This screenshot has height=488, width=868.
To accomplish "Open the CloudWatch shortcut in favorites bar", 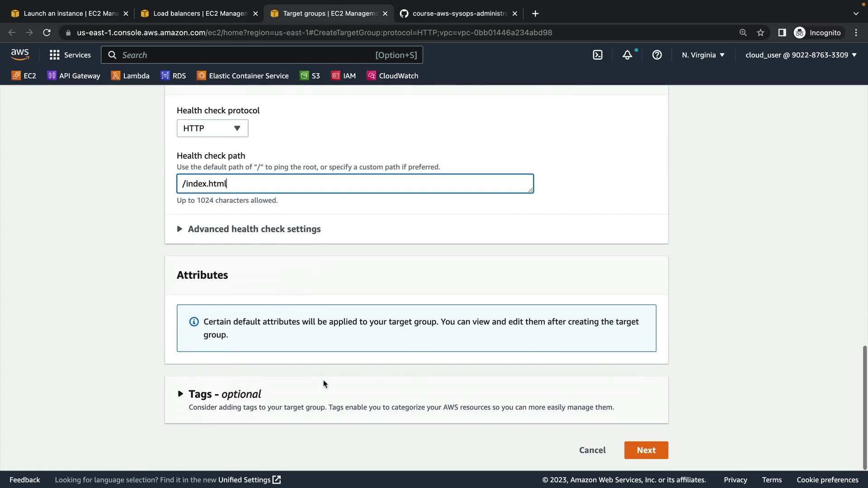I will [392, 76].
